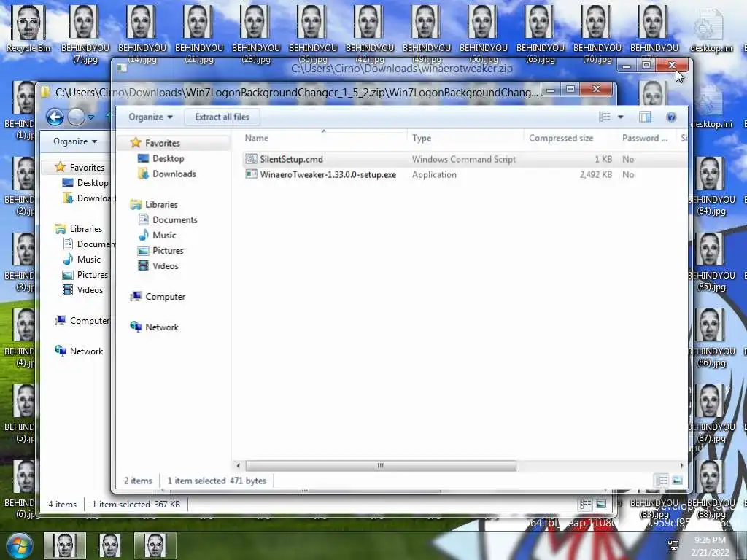747x560 pixels.
Task: Click the first face taskbar button
Action: 65,545
